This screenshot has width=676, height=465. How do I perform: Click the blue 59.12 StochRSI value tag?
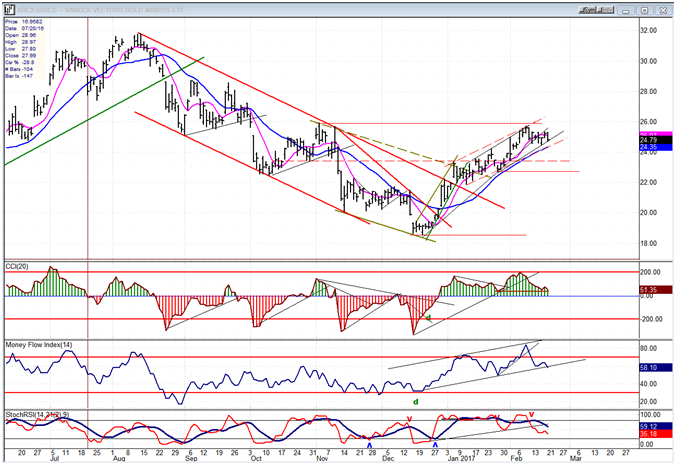click(x=655, y=427)
